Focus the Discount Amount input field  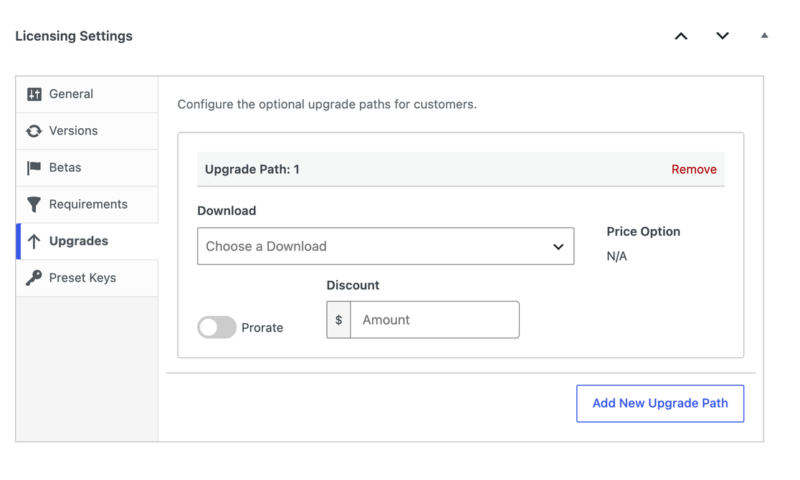435,320
